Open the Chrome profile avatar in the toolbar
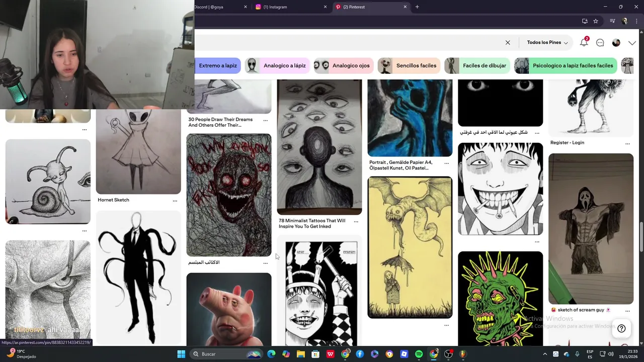The width and height of the screenshot is (644, 362). [x=625, y=21]
